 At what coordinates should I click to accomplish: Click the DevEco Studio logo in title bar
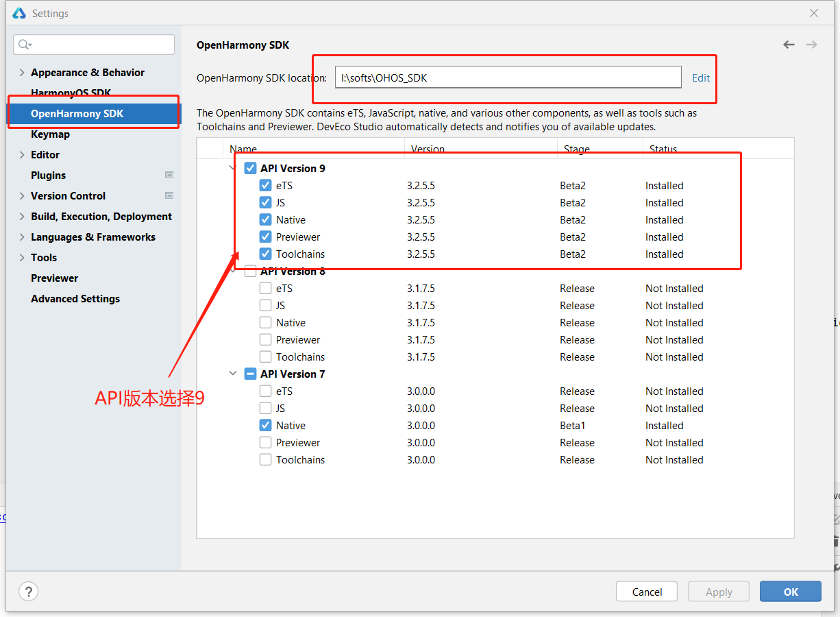tap(19, 13)
